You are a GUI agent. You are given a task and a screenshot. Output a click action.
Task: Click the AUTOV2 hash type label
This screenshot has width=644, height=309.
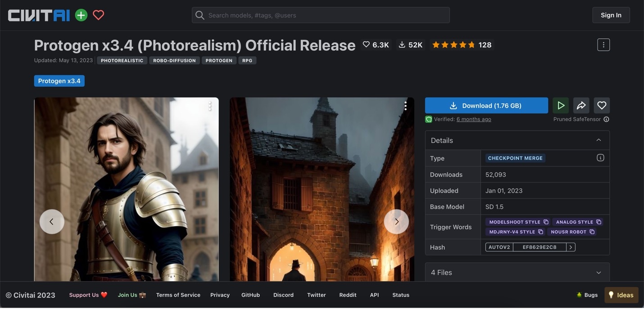(x=499, y=247)
